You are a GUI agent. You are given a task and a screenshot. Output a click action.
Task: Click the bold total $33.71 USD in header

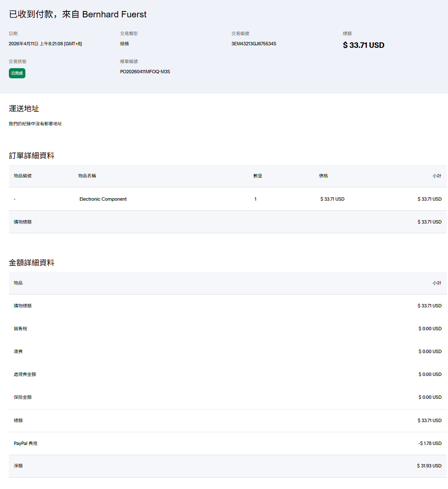pyautogui.click(x=363, y=45)
